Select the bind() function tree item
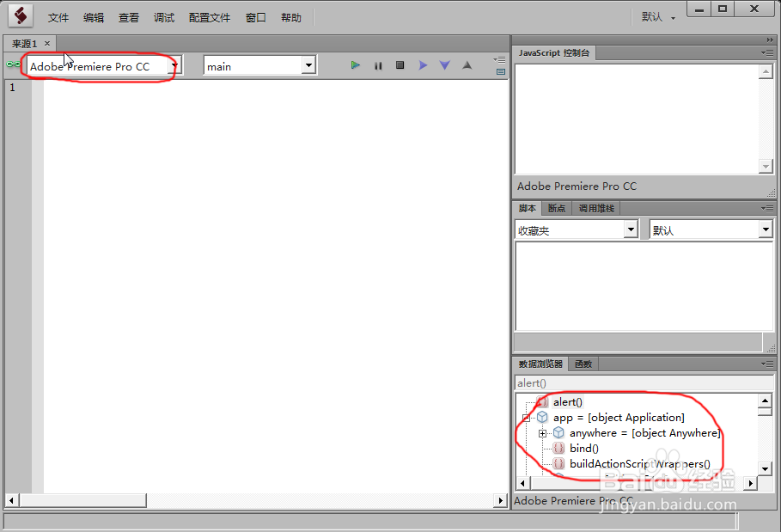The width and height of the screenshot is (781, 532). [584, 449]
